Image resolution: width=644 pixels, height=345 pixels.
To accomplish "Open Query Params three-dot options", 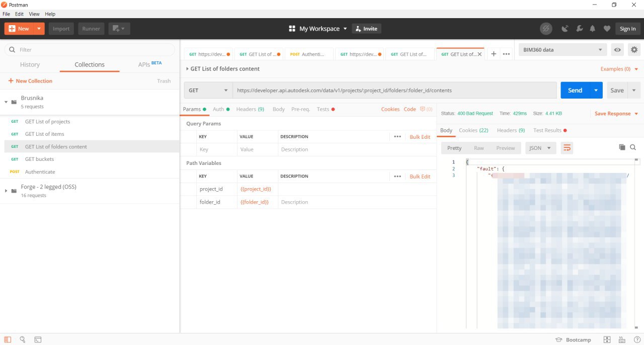I will [x=397, y=136].
